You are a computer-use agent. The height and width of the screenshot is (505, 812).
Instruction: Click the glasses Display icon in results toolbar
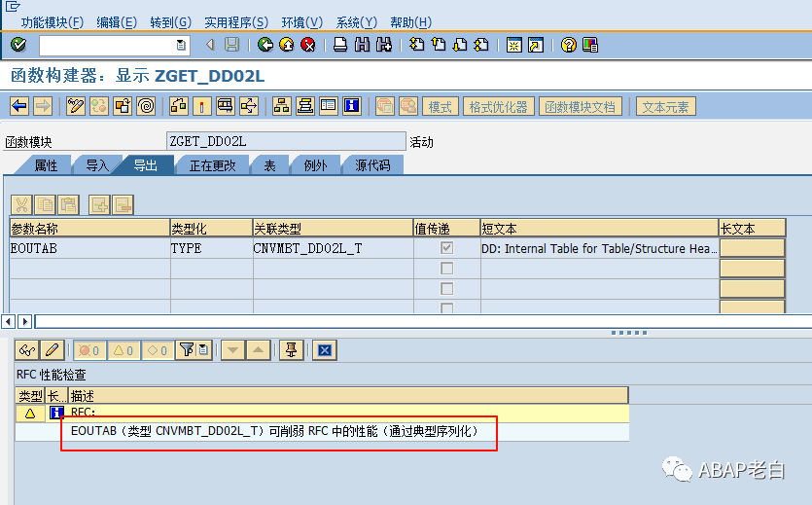click(26, 350)
